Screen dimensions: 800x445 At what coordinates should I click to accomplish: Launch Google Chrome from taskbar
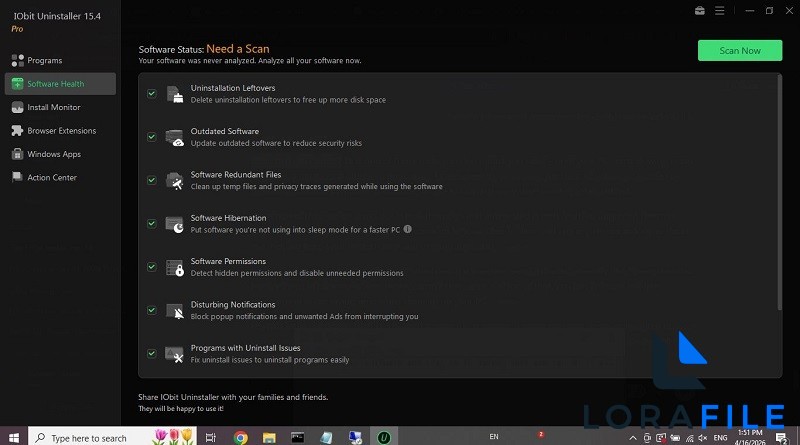(240, 437)
